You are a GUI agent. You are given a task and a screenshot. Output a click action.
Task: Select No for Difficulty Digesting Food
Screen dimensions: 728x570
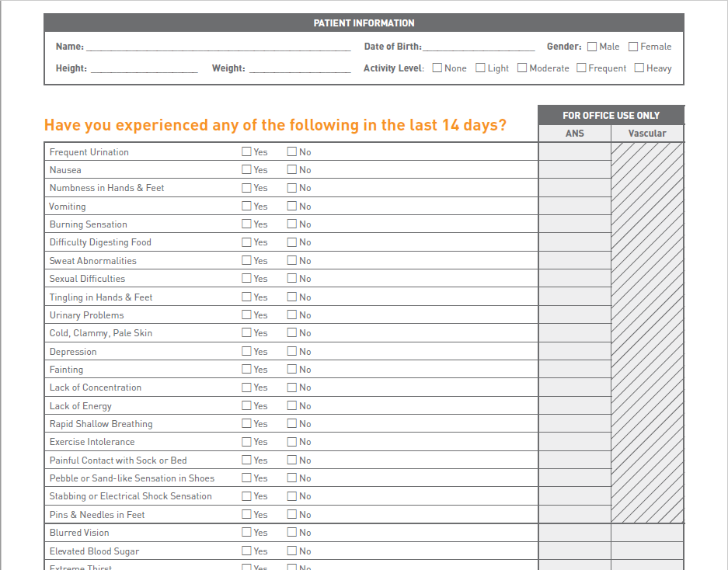click(292, 242)
